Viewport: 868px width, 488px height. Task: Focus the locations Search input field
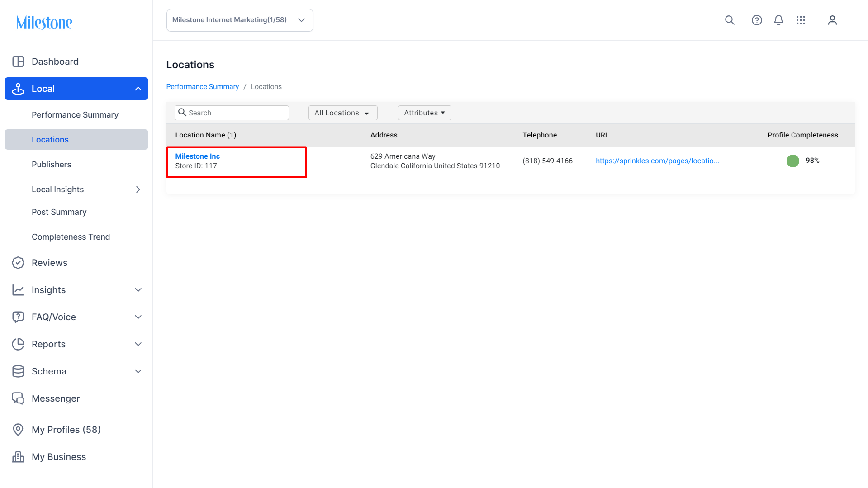(232, 113)
